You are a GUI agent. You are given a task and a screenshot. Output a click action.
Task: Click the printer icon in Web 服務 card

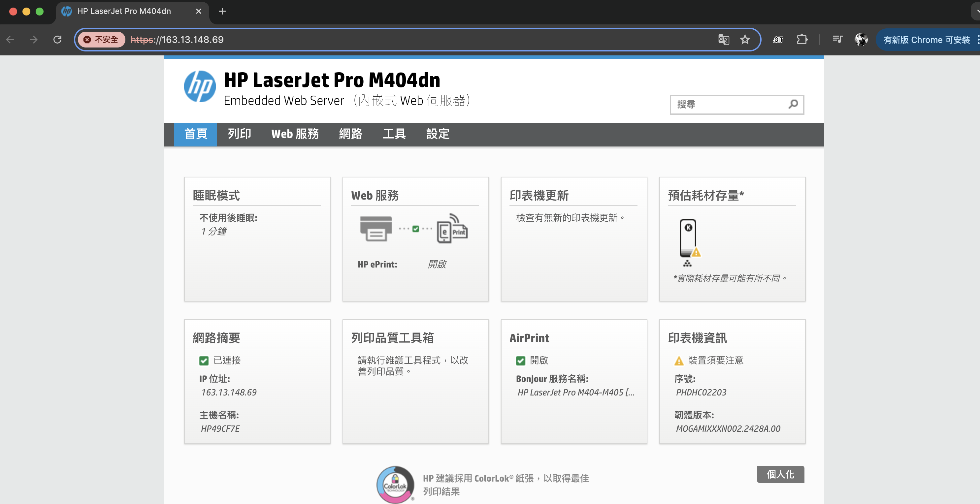click(x=376, y=228)
